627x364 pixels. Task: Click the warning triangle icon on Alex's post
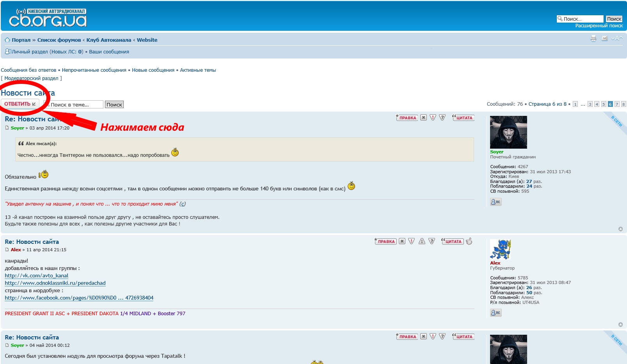(422, 241)
